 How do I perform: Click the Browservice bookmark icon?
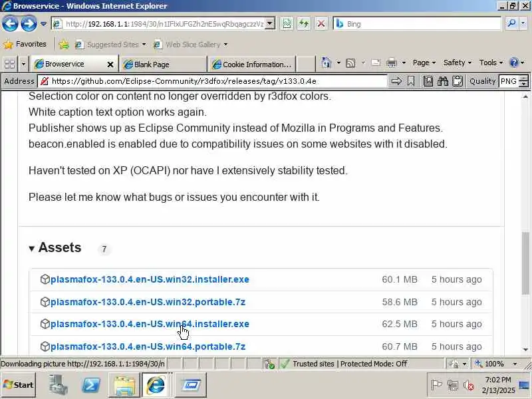pos(411,81)
